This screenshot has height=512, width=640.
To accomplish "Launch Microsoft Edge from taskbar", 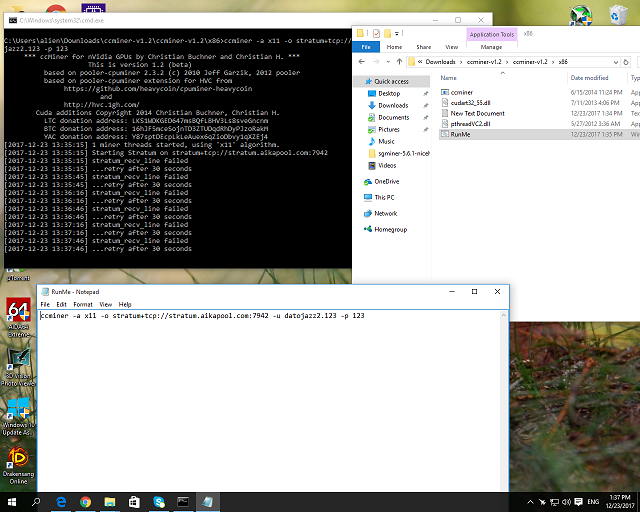I will pyautogui.click(x=61, y=502).
